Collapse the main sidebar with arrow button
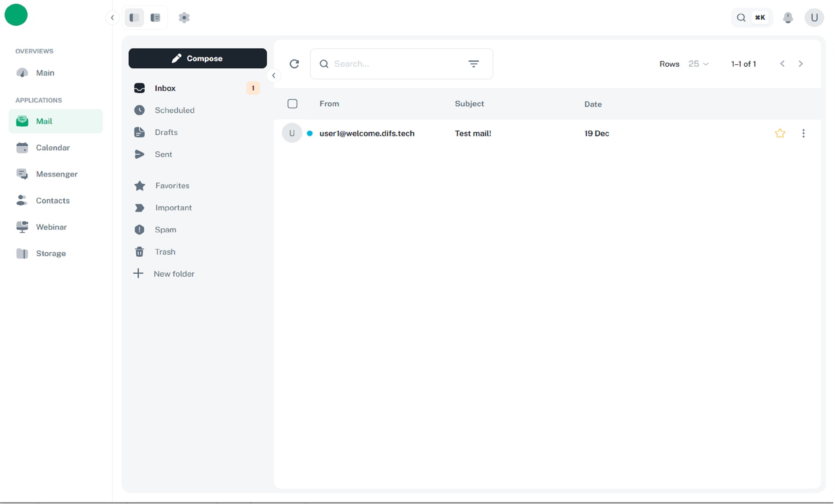Image resolution: width=835 pixels, height=504 pixels. pos(112,18)
